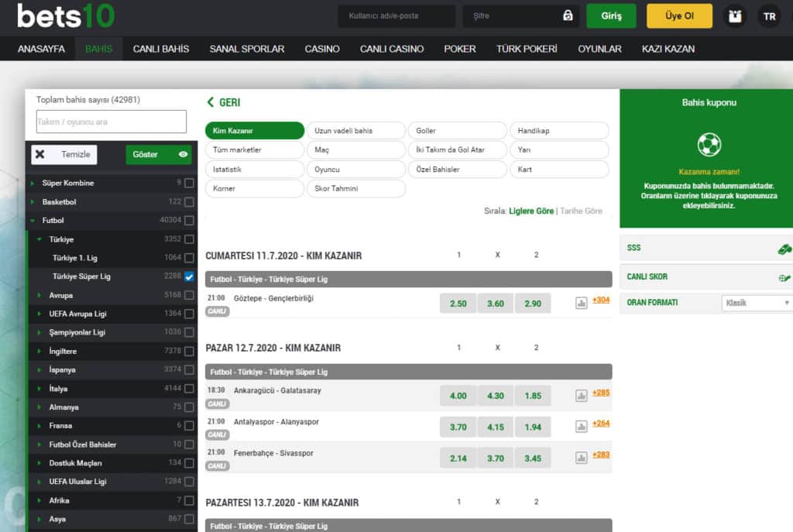Image resolution: width=793 pixels, height=532 pixels.
Task: Click the back chevron next to GERİ
Action: coord(211,102)
